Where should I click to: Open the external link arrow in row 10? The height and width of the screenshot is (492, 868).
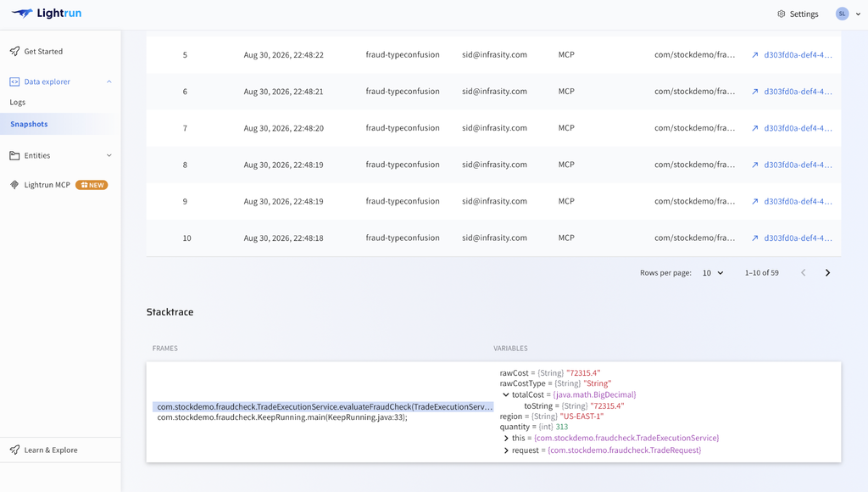pos(754,238)
